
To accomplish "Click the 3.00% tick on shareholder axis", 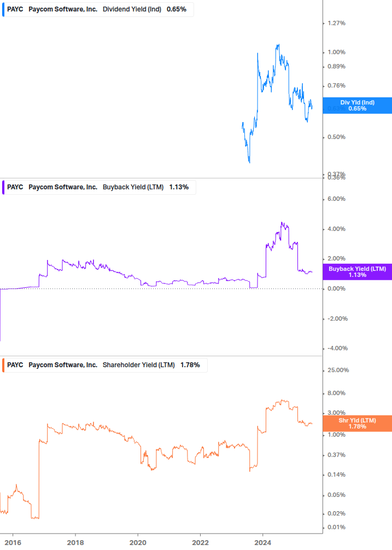I will (336, 413).
